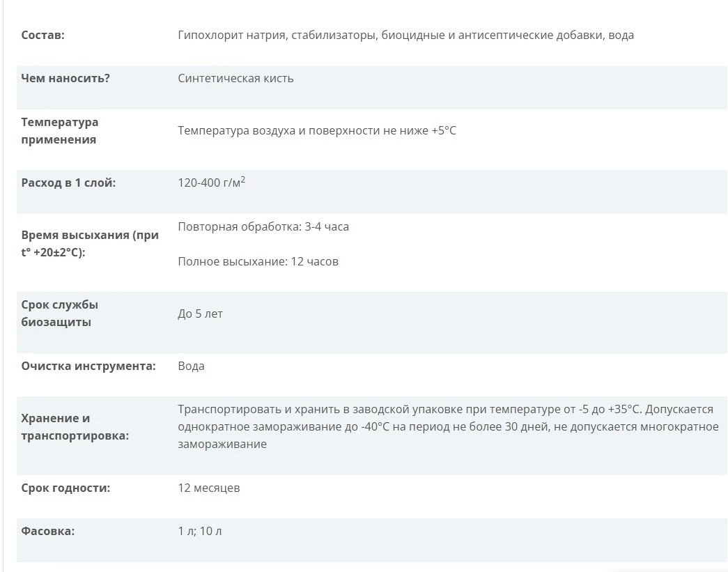Click the air temperature +5°C value text

click(x=317, y=131)
